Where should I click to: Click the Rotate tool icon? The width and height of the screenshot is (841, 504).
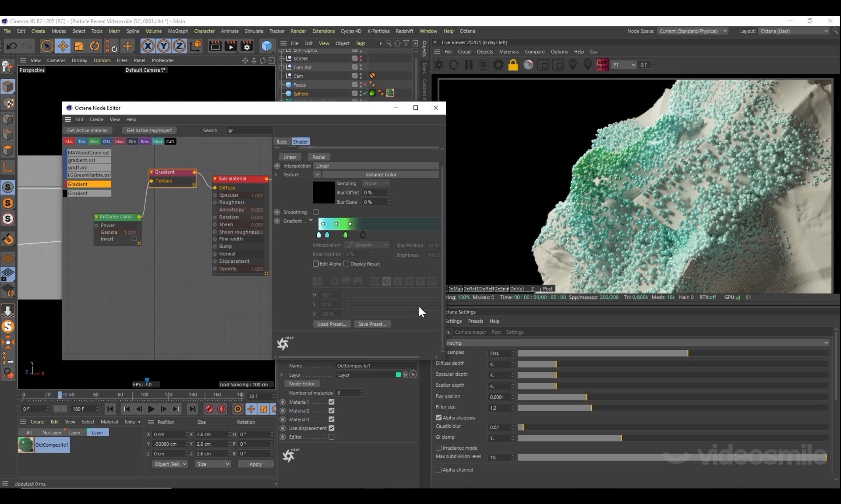(95, 46)
